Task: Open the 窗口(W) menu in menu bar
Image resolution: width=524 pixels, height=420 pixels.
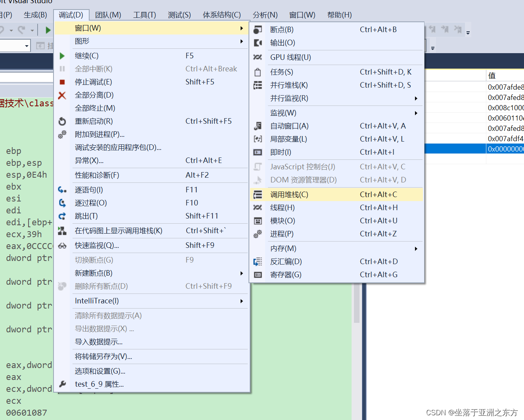Action: 302,15
